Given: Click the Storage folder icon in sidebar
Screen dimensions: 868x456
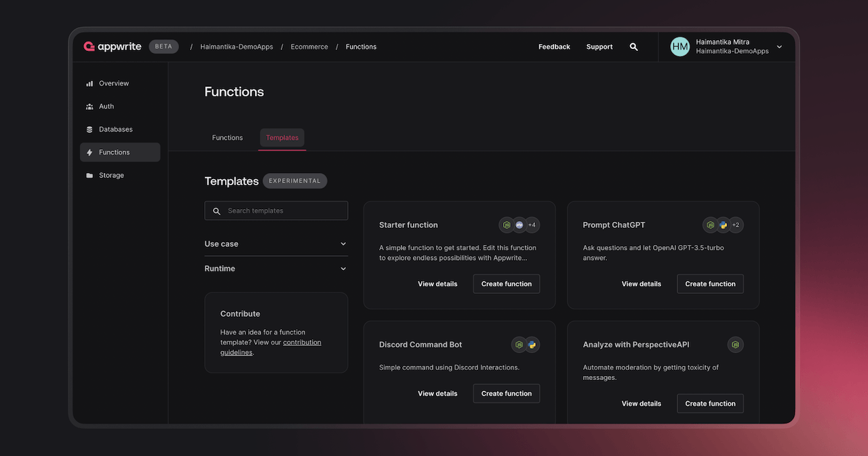Looking at the screenshot, I should [90, 176].
